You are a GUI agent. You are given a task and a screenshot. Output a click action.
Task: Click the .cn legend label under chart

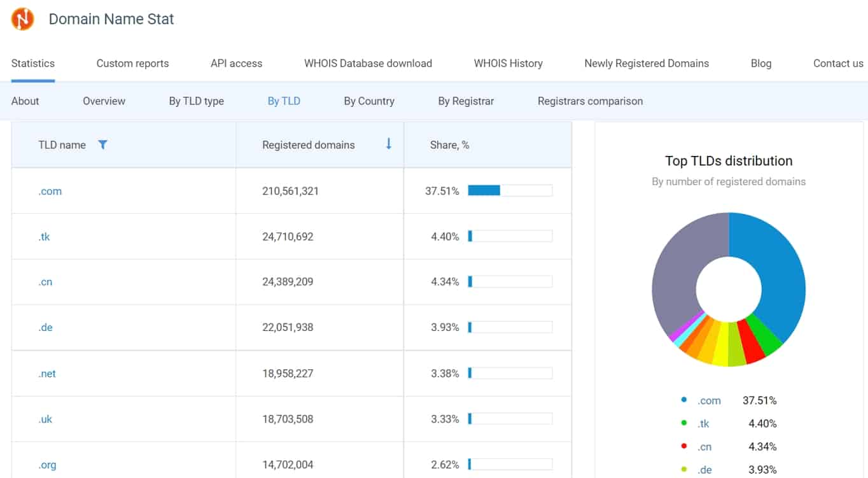[x=704, y=447]
